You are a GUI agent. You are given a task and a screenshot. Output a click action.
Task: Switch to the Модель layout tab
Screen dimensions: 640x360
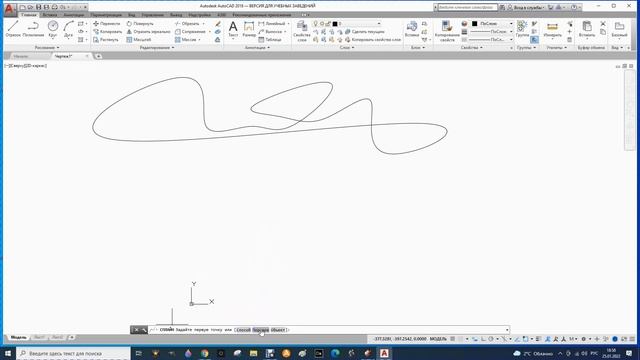[x=18, y=338]
